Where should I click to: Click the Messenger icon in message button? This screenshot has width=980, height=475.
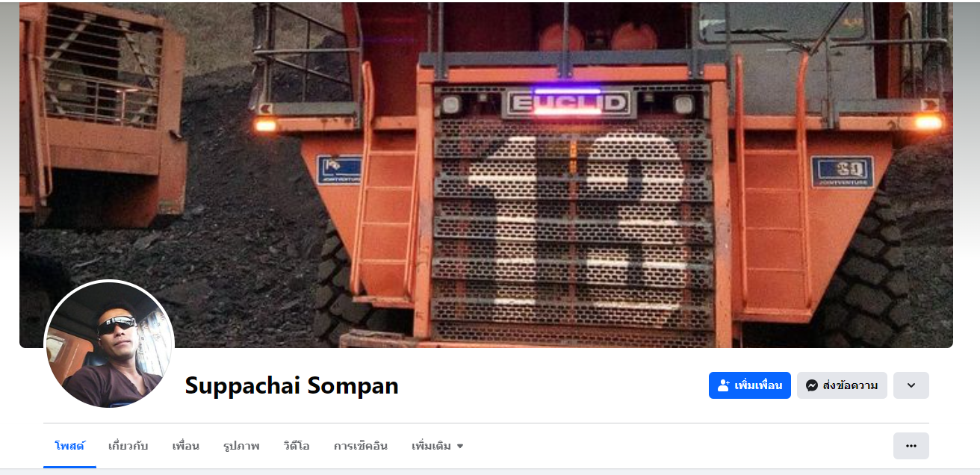pyautogui.click(x=811, y=385)
